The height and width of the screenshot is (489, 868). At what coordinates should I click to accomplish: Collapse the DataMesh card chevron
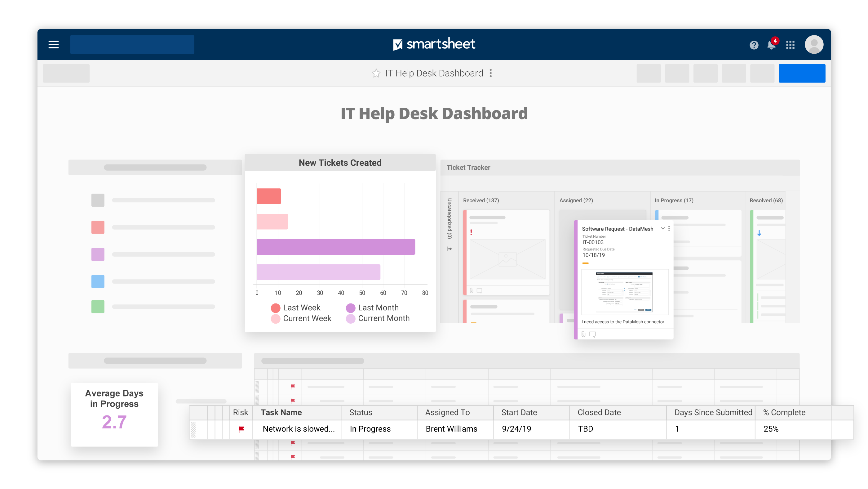point(663,228)
